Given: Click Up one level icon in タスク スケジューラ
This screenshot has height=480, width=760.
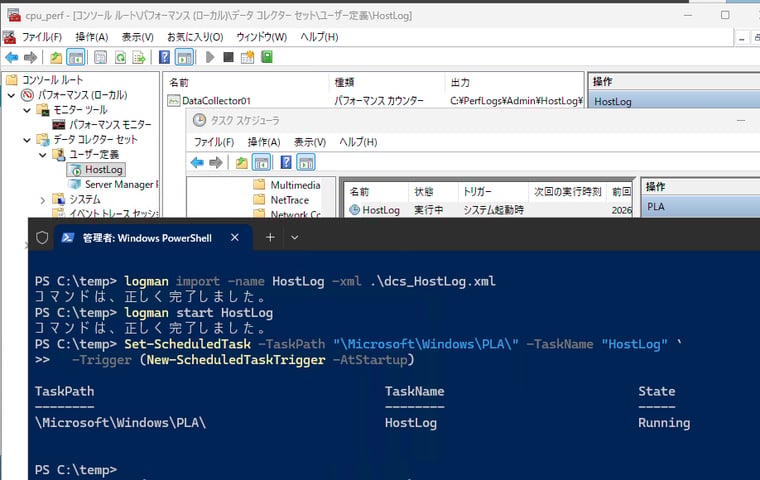Looking at the screenshot, I should point(241,163).
